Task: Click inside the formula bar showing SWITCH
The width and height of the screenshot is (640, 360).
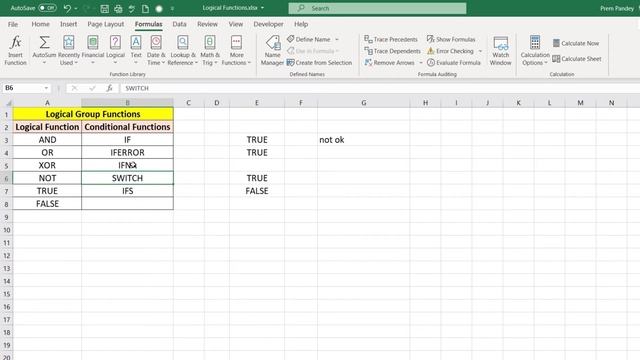Action: click(380, 88)
